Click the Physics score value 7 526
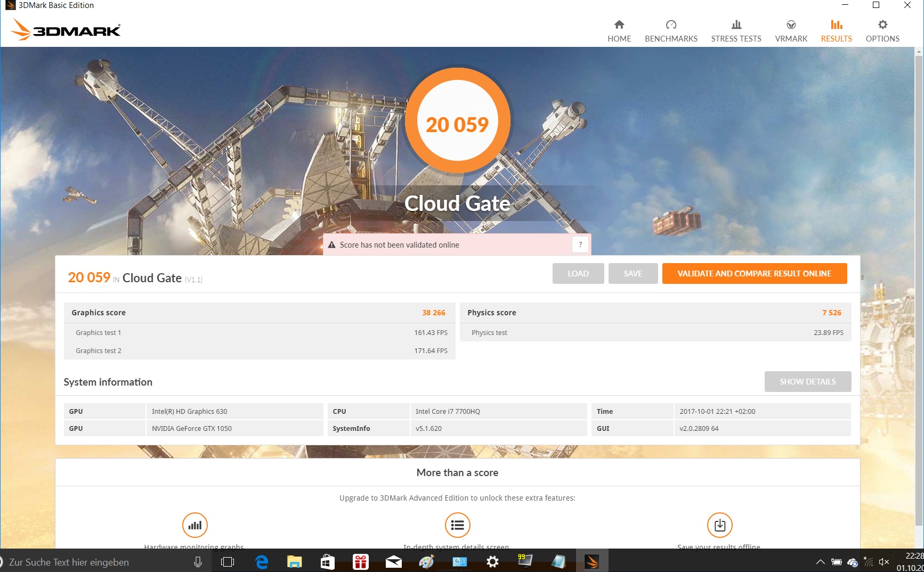The image size is (924, 572). point(832,313)
